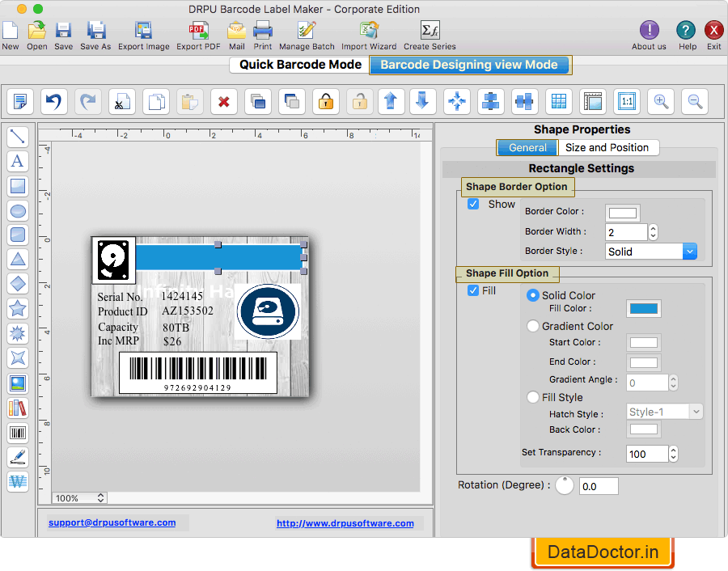This screenshot has height=571, width=728.
Task: Choose the Ellipse shape tool
Action: tap(18, 211)
